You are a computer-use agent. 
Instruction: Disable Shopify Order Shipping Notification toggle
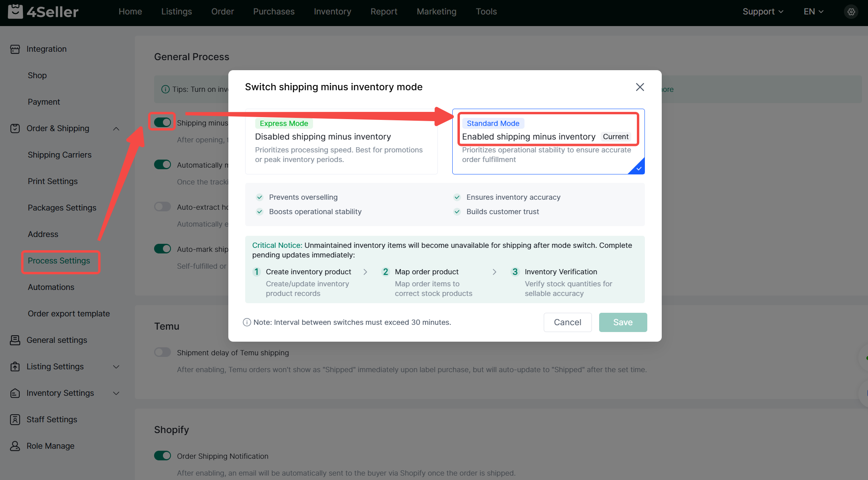point(163,456)
